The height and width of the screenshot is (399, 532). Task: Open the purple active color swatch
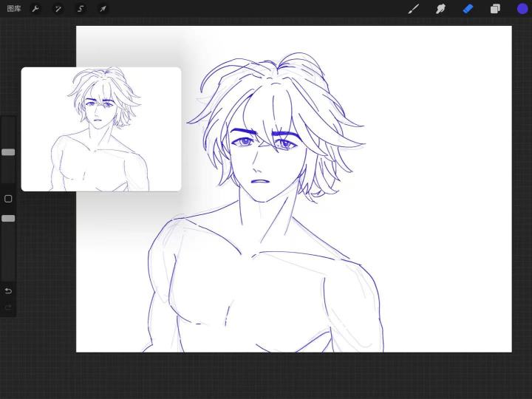click(x=522, y=8)
